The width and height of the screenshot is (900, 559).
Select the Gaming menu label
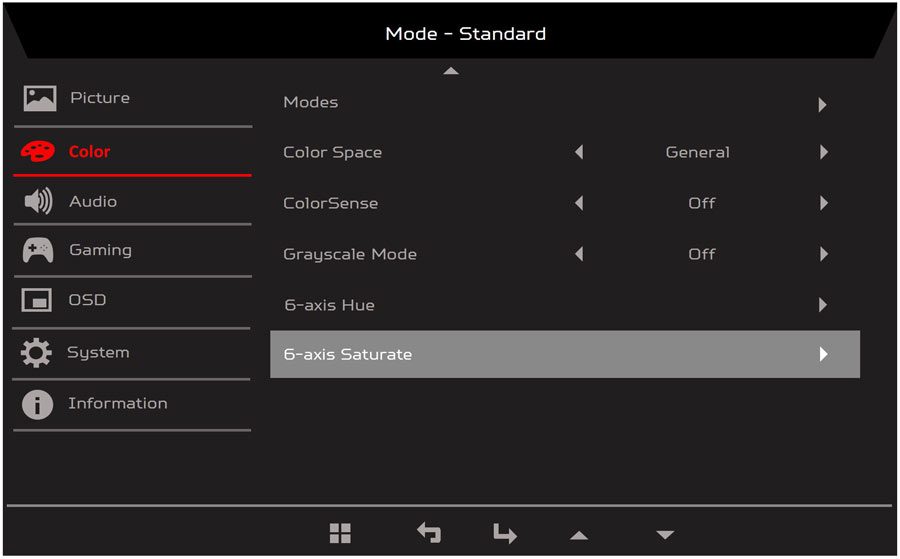(100, 251)
